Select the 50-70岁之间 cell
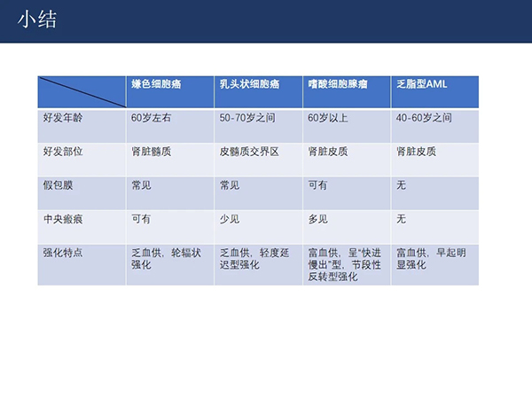 (x=247, y=117)
